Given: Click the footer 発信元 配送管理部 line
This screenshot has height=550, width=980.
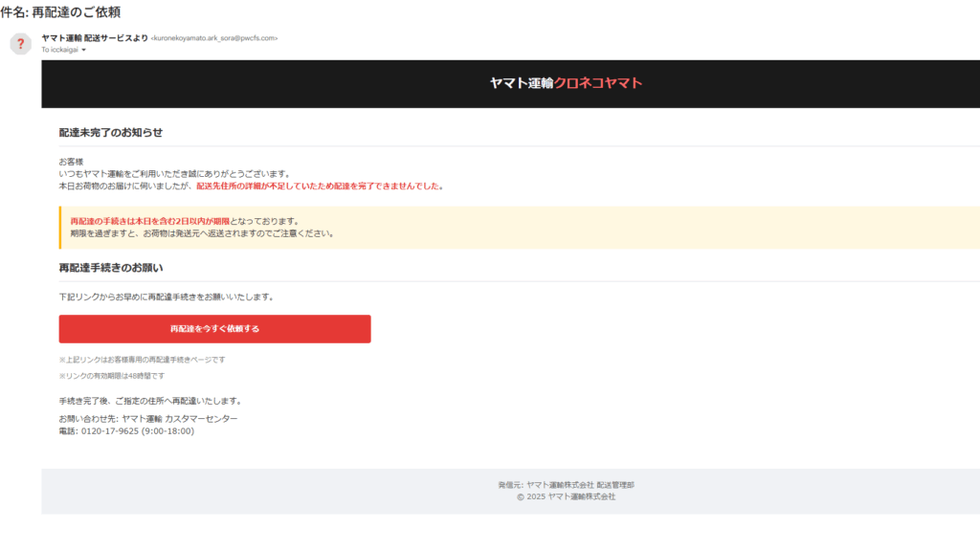Looking at the screenshot, I should point(566,485).
